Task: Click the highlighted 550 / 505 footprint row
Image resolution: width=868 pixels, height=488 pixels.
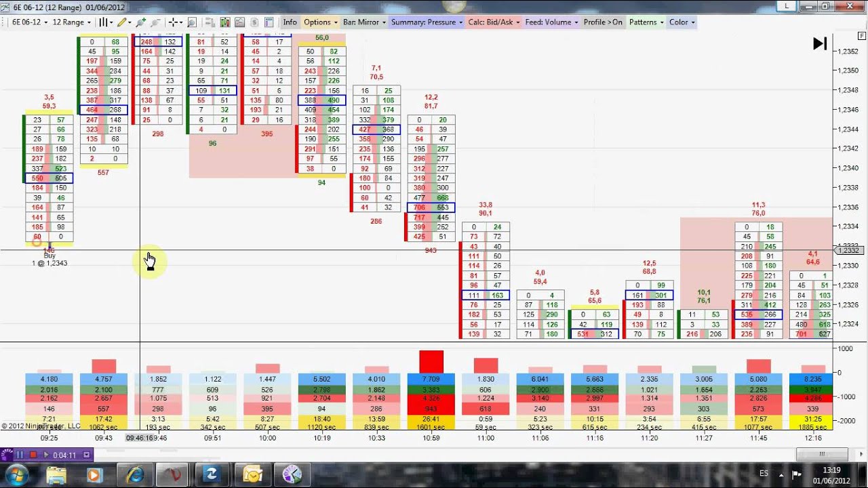Action: (x=49, y=178)
